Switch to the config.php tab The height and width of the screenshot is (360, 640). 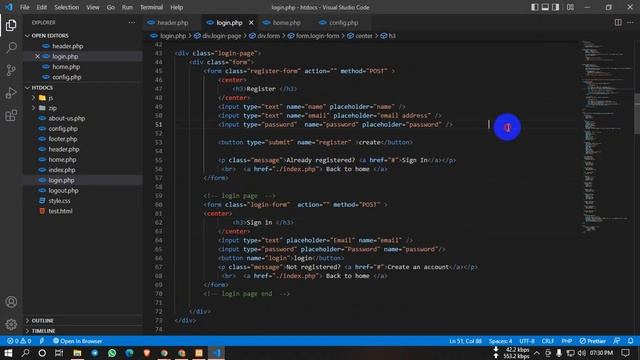(x=343, y=22)
